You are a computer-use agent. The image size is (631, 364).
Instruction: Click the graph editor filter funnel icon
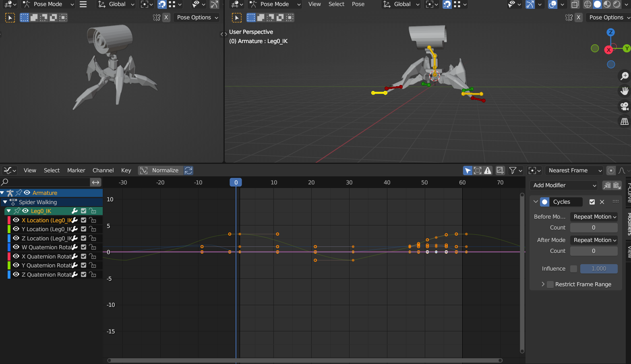[513, 170]
